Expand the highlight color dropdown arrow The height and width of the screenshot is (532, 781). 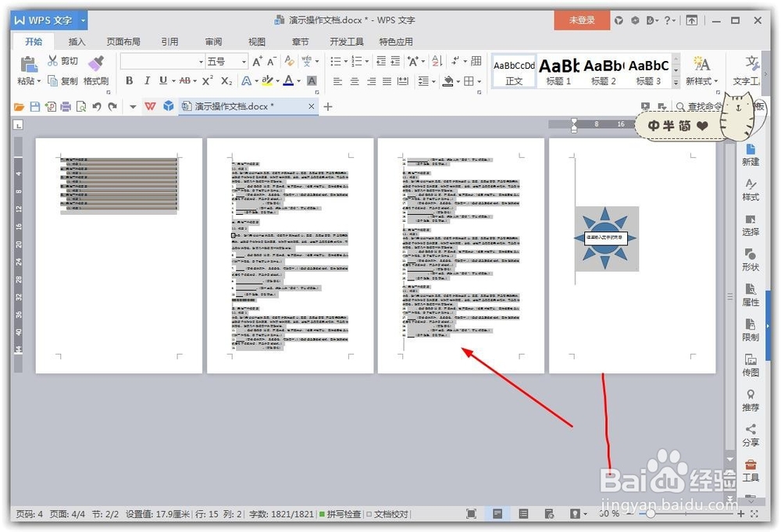click(277, 80)
